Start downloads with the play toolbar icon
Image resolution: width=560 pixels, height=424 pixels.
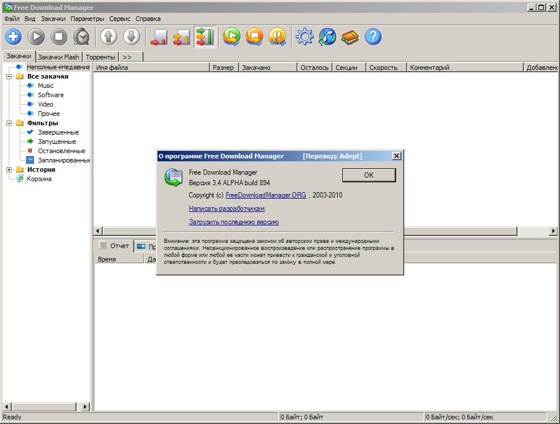coord(36,36)
